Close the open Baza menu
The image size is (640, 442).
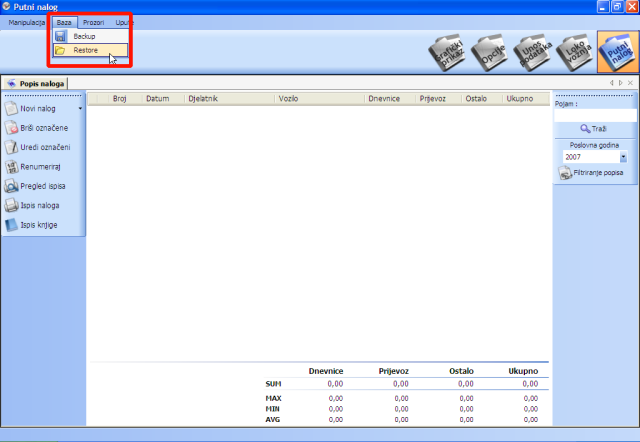[x=64, y=22]
